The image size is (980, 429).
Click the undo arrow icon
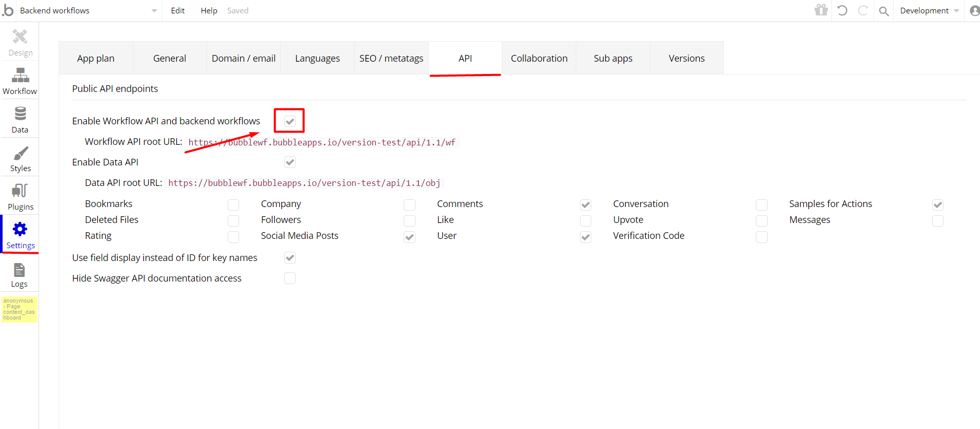[842, 10]
